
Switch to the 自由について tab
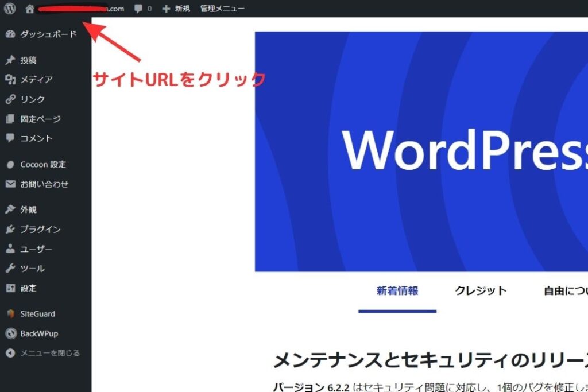click(x=566, y=291)
